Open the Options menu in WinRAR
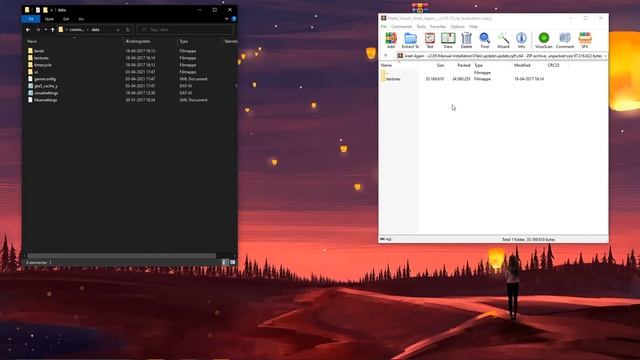This screenshot has height=360, width=640. coord(458,27)
